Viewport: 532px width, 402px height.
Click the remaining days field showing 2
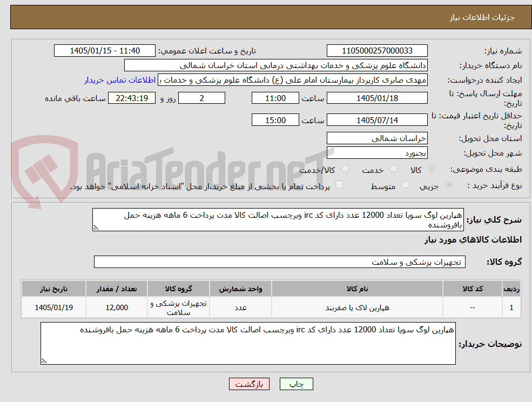201,98
